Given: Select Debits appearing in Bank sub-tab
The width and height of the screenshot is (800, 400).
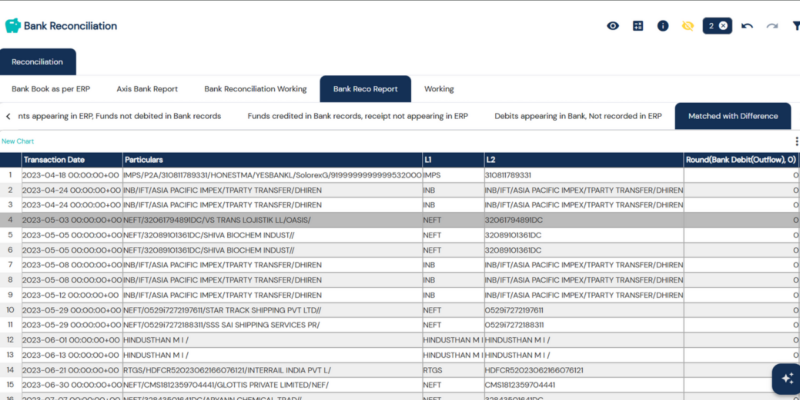Looking at the screenshot, I should [578, 116].
